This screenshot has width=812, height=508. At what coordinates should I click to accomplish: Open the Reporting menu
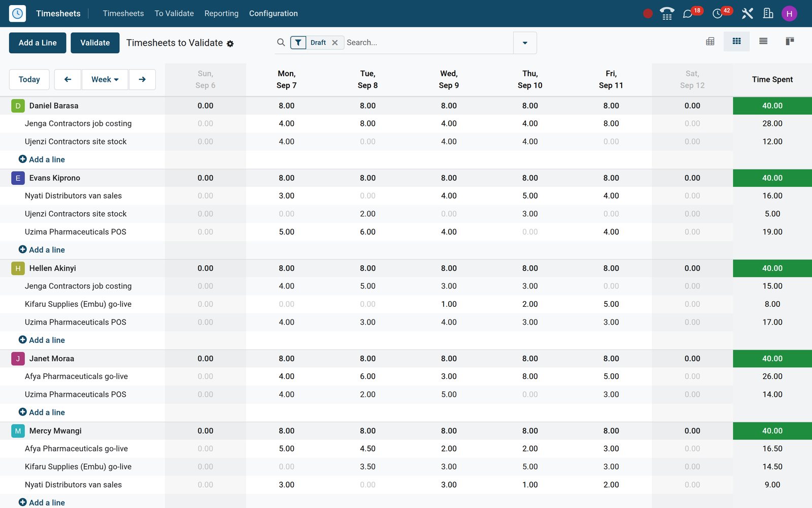(x=221, y=14)
